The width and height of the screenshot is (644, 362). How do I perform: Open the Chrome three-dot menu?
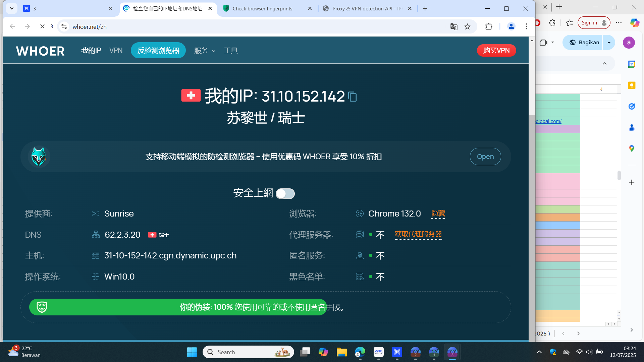(x=526, y=26)
